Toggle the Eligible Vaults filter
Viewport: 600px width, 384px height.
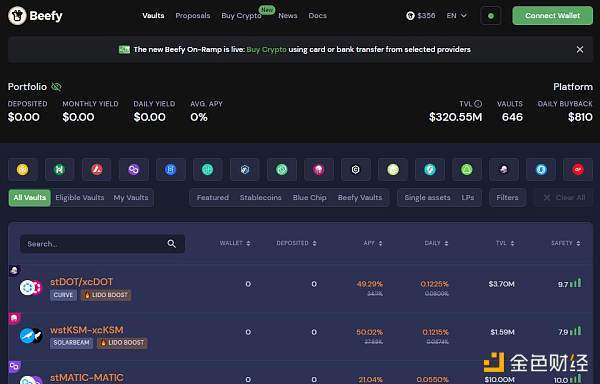[x=80, y=198]
